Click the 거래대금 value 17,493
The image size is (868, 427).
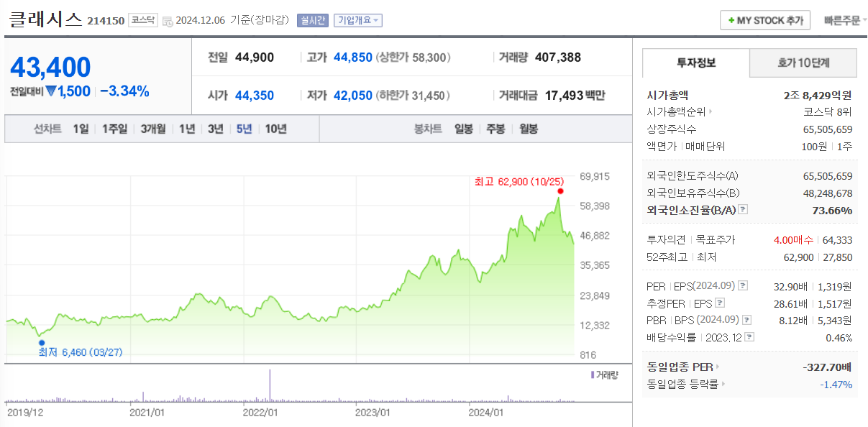(x=563, y=95)
